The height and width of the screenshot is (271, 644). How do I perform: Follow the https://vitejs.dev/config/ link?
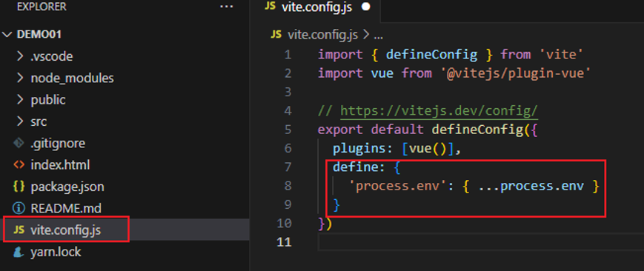tap(439, 111)
